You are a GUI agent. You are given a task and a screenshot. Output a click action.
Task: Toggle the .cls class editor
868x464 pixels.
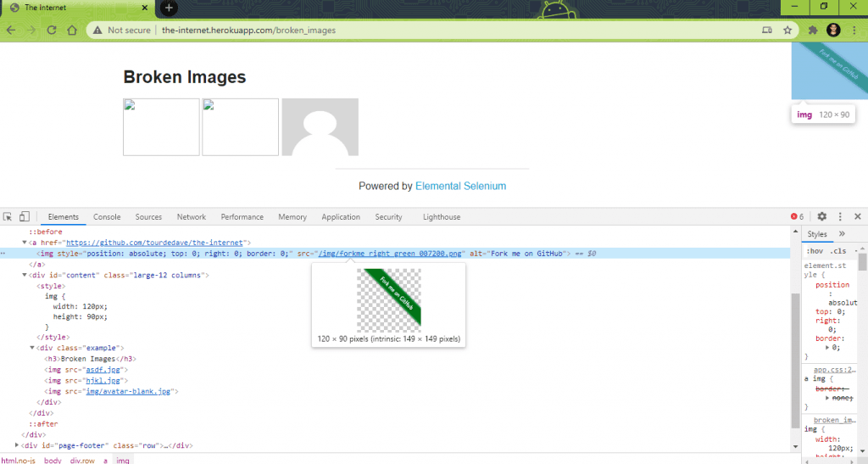pyautogui.click(x=838, y=251)
